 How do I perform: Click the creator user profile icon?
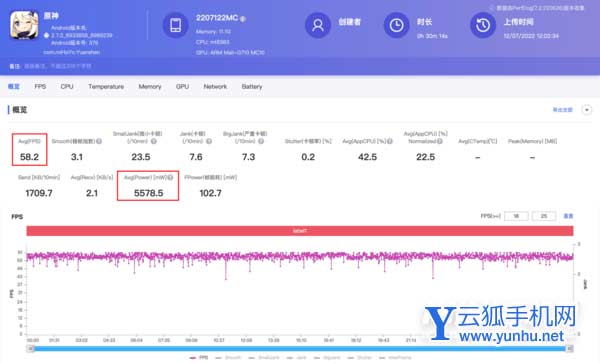pos(318,25)
